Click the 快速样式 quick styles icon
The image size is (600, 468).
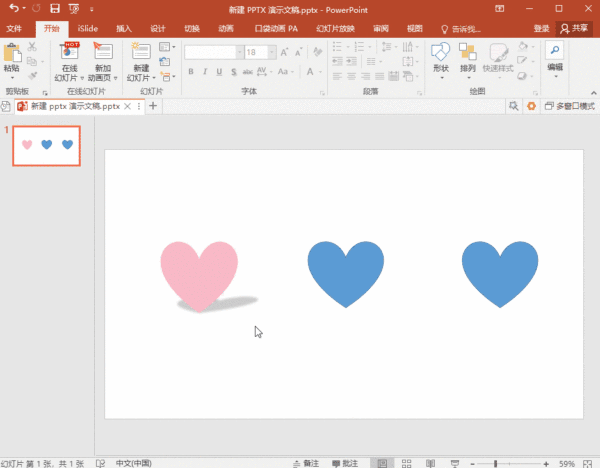498,52
